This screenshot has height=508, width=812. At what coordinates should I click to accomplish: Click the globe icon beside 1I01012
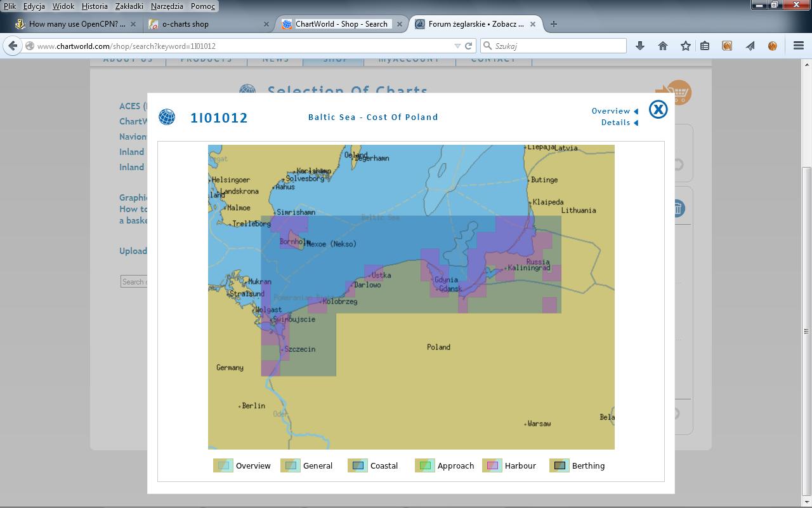[167, 117]
